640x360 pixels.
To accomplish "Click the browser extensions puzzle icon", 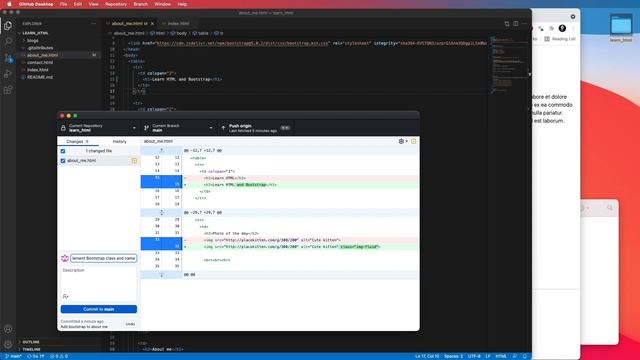I will click(551, 28).
